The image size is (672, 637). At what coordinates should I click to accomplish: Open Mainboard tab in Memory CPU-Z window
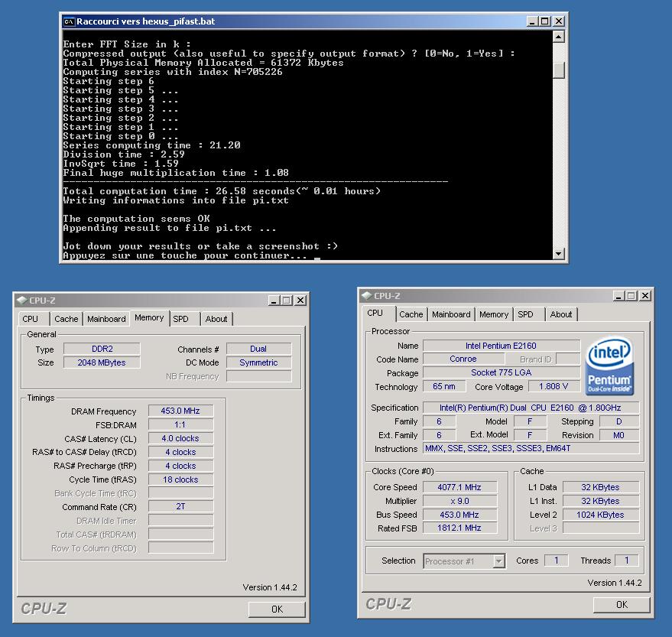106,319
